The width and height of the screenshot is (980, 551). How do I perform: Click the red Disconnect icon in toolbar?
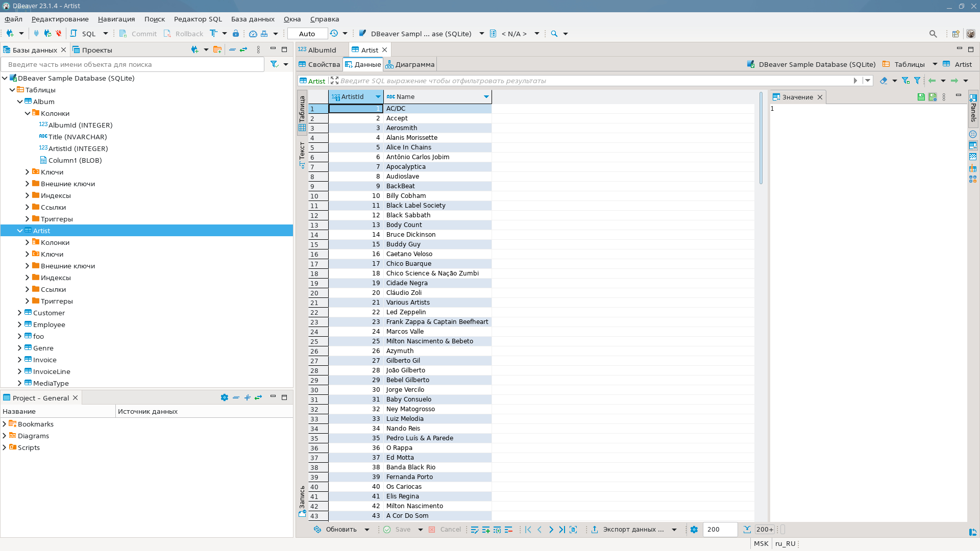(x=59, y=34)
